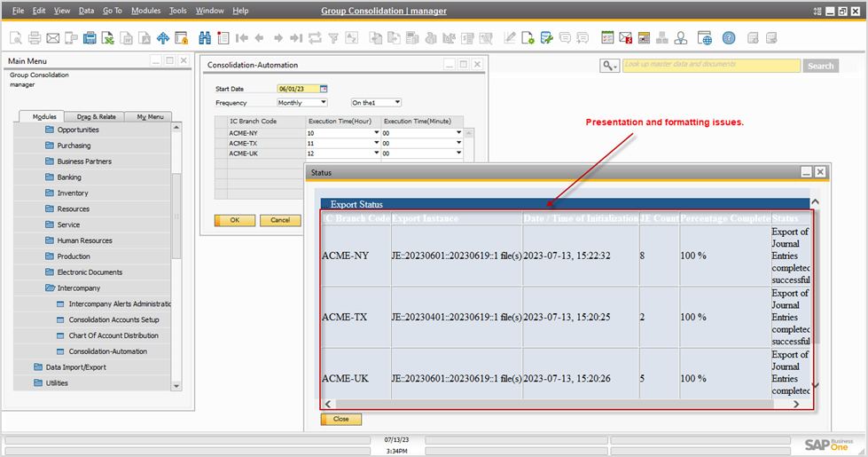Image resolution: width=868 pixels, height=457 pixels.
Task: Open the Modules menu in menu bar
Action: coord(145,11)
